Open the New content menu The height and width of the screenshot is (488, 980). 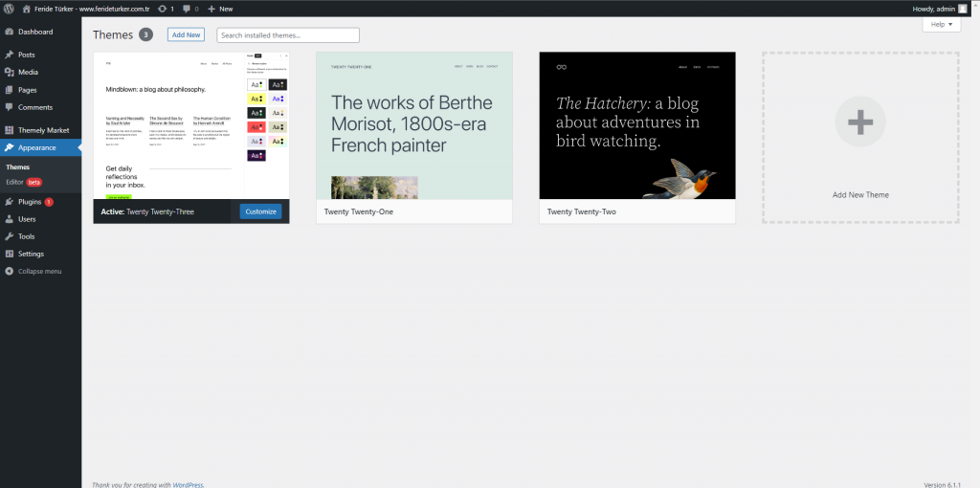coord(220,9)
